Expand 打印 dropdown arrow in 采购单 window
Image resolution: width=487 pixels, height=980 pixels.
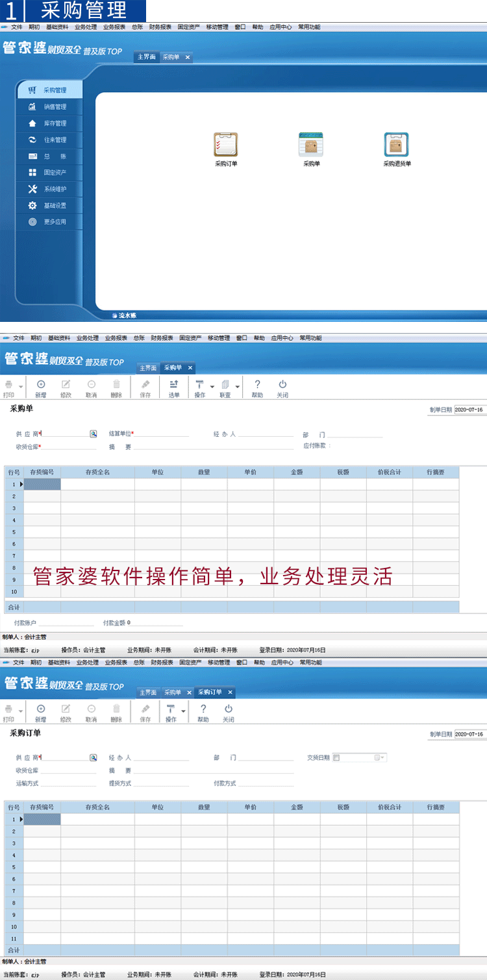21,387
